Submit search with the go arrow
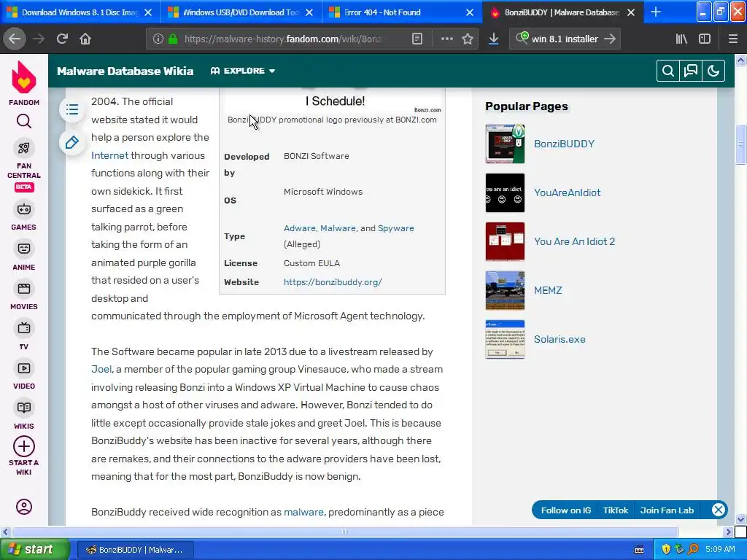 [610, 39]
